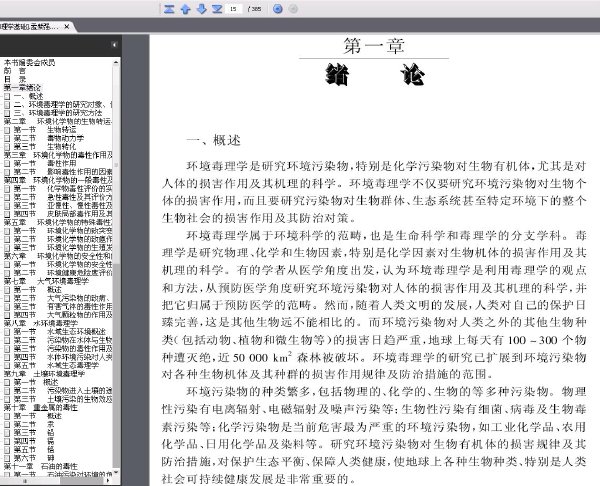The height and width of the screenshot is (486, 600).
Task: Open 第二节 污染物进入土壤的途径 bookmark
Action: pyautogui.click(x=63, y=391)
